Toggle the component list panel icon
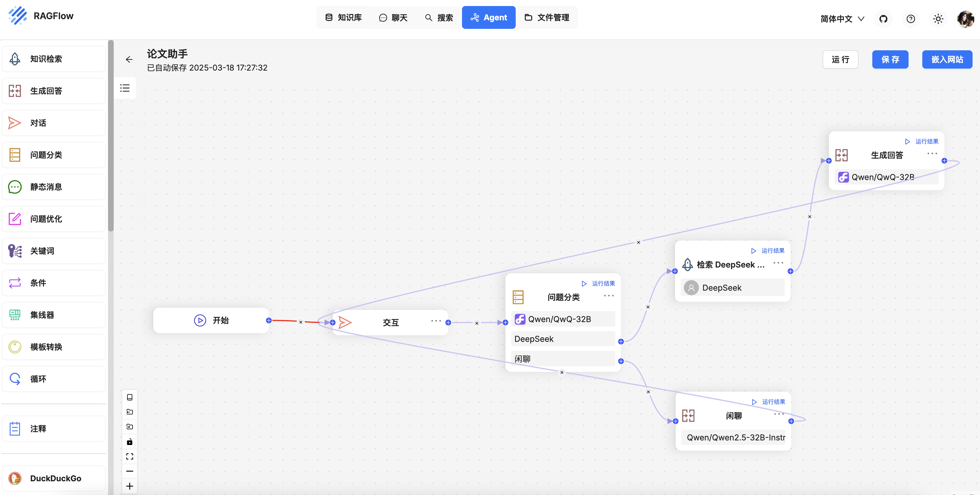The width and height of the screenshot is (980, 495). coord(125,88)
